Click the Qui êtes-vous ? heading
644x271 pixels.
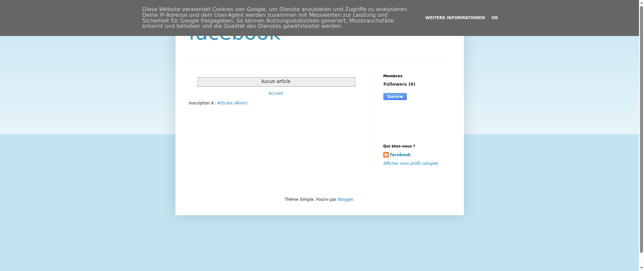pos(399,146)
